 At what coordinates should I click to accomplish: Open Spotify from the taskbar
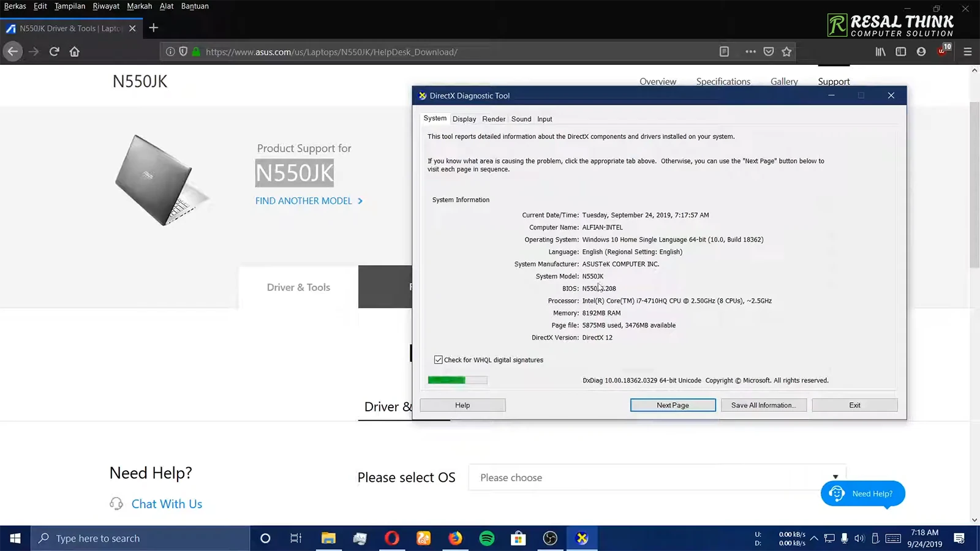point(487,538)
